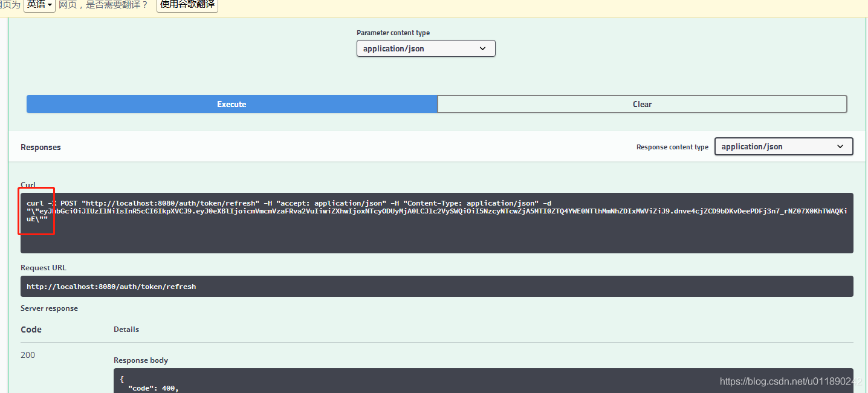This screenshot has width=868, height=393.
Task: Click the Response body label
Action: pyautogui.click(x=141, y=360)
